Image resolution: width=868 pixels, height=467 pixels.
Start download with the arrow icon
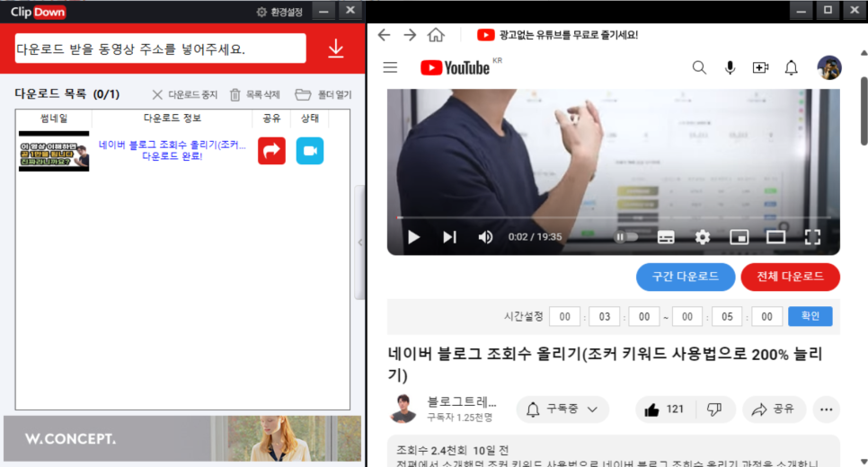click(x=335, y=48)
